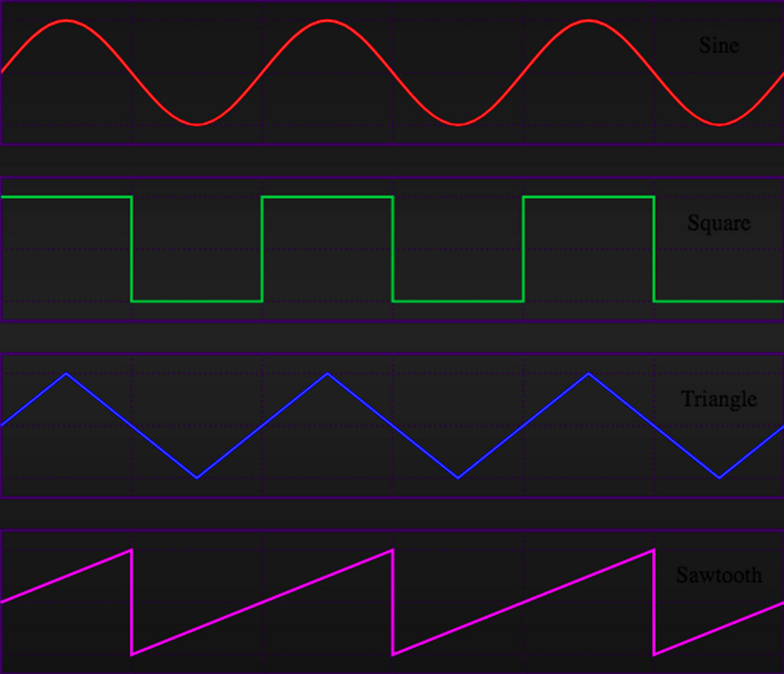
Task: Select the first low segment of the square wave
Action: [197, 301]
